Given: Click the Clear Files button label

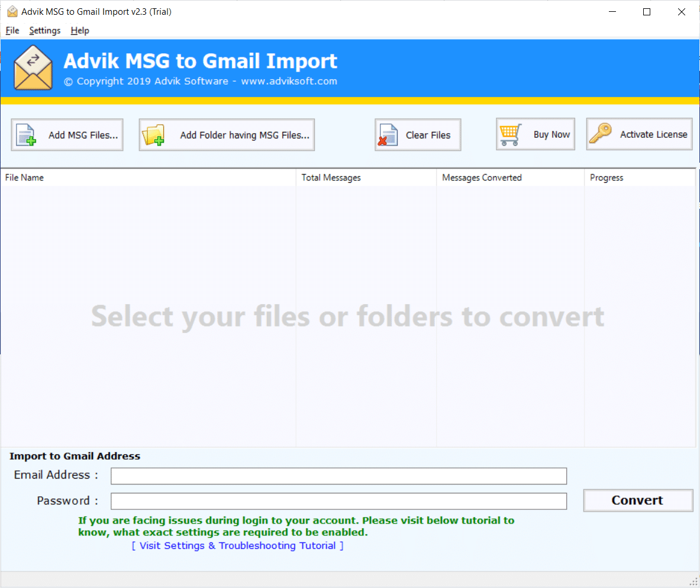Looking at the screenshot, I should click(428, 135).
